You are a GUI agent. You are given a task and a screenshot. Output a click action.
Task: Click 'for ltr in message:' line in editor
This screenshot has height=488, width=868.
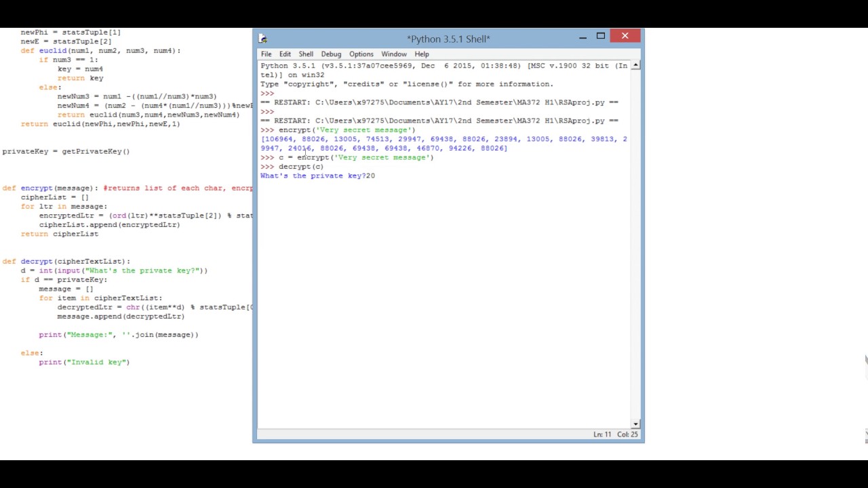click(64, 206)
